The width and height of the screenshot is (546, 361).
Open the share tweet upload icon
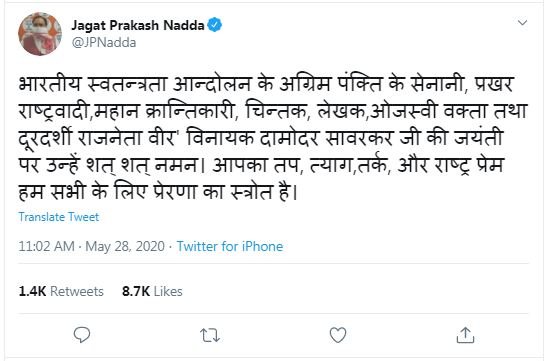pos(465,335)
